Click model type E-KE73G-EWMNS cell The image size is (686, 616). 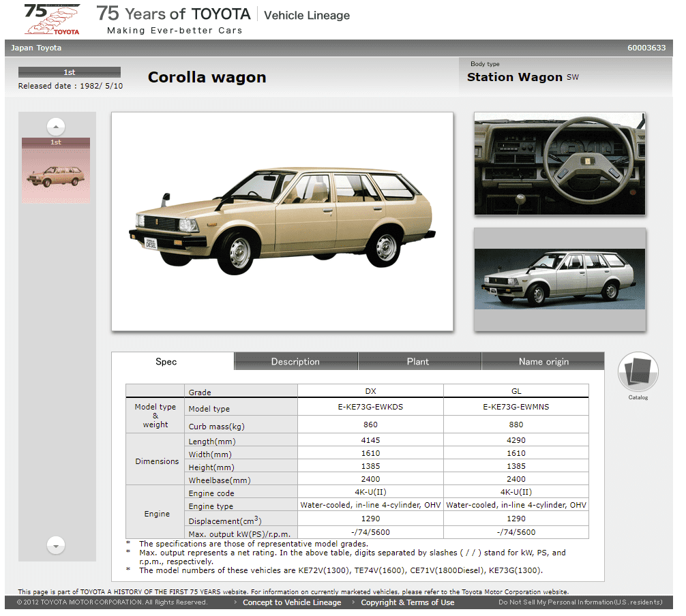[x=516, y=407]
